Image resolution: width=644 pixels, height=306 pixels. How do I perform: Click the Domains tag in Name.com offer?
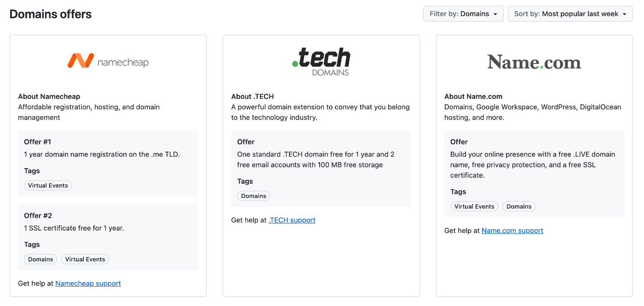click(x=519, y=207)
